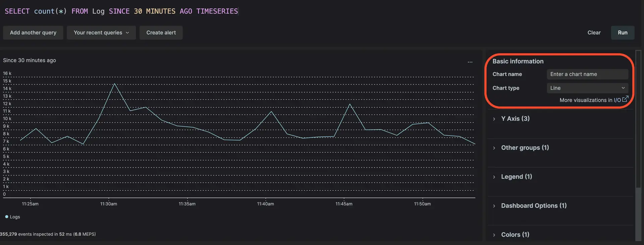Open Your recent queries dropdown
644x245 pixels.
coord(101,33)
